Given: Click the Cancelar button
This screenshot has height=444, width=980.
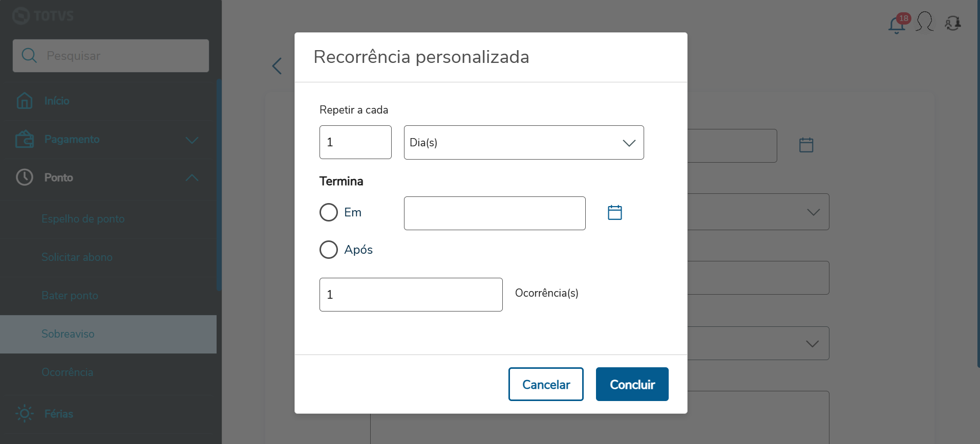Looking at the screenshot, I should (546, 384).
